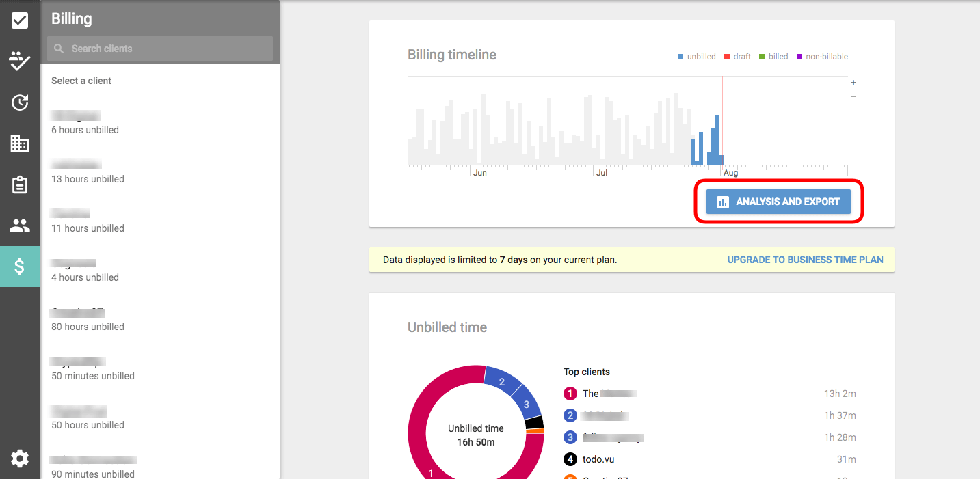Select client with 6 hours unbilled
This screenshot has width=980, height=479.
[160, 123]
